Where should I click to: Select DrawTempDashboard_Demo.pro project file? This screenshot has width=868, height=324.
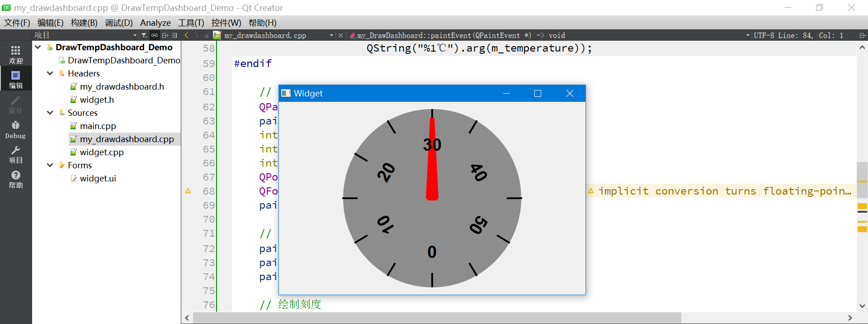click(120, 60)
